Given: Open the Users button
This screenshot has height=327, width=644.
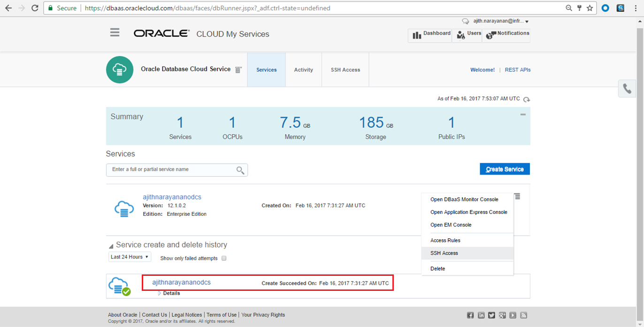Looking at the screenshot, I should (467, 35).
